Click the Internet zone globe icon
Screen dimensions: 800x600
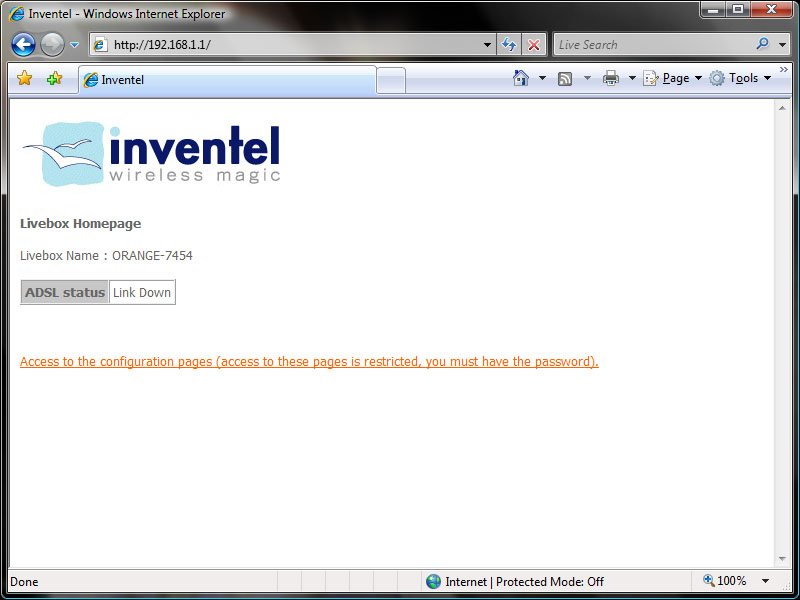[x=433, y=581]
